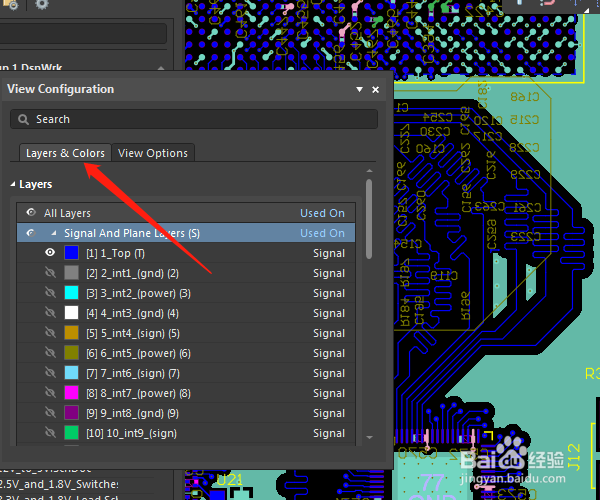Screen dimensions: 600x500
Task: Show the [4] 4_int3_(gnd) layer
Action: point(50,313)
